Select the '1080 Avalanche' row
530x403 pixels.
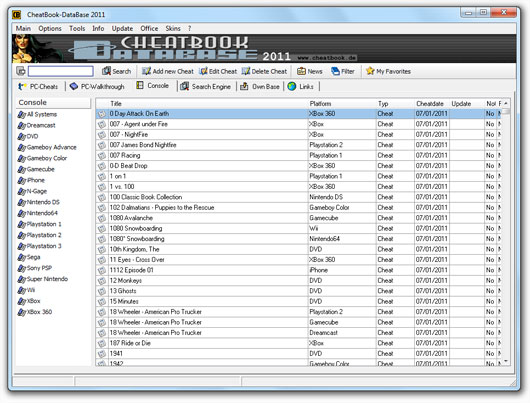click(x=299, y=218)
